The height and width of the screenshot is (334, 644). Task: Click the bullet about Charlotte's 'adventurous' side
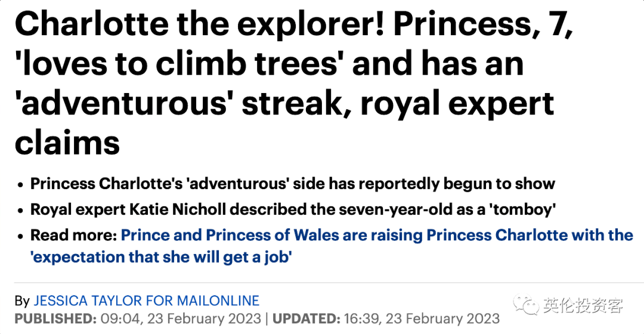pyautogui.click(x=293, y=184)
